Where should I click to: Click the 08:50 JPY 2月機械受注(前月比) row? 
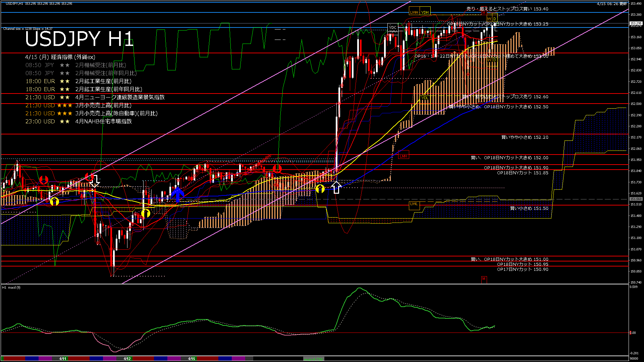coord(76,65)
